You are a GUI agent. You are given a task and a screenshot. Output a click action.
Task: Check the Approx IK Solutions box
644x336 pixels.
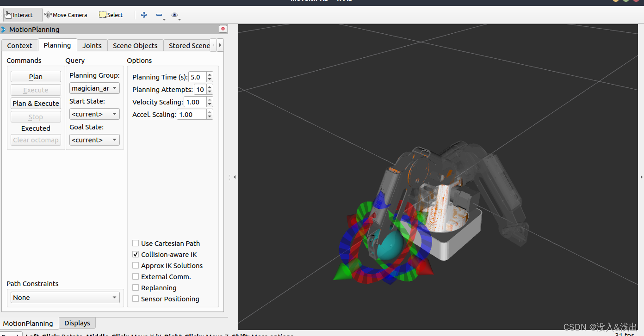136,265
